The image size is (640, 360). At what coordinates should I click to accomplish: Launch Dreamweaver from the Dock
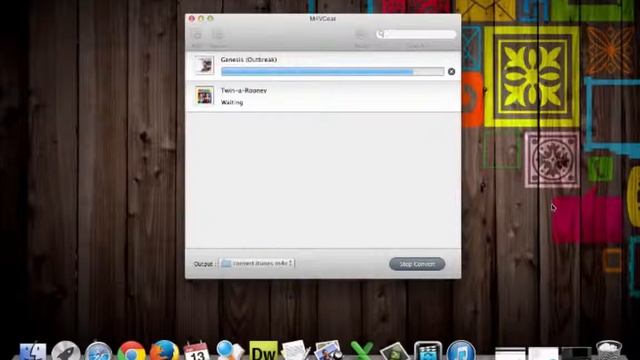point(263,351)
